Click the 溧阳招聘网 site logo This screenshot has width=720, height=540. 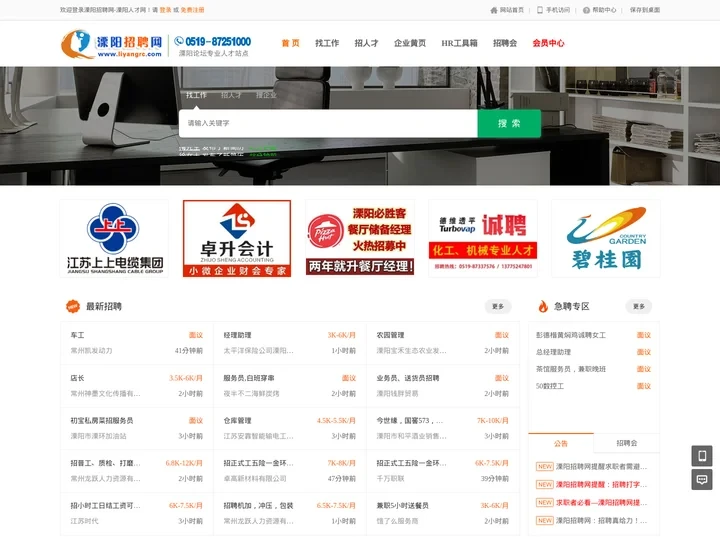pyautogui.click(x=112, y=44)
